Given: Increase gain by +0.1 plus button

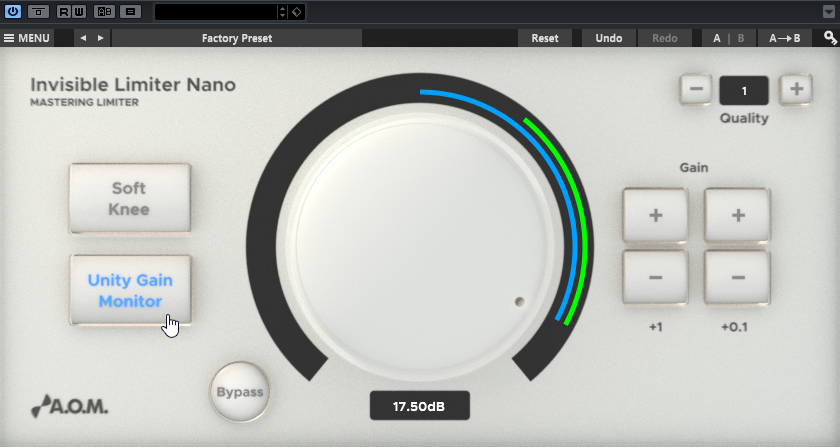Looking at the screenshot, I should [738, 215].
